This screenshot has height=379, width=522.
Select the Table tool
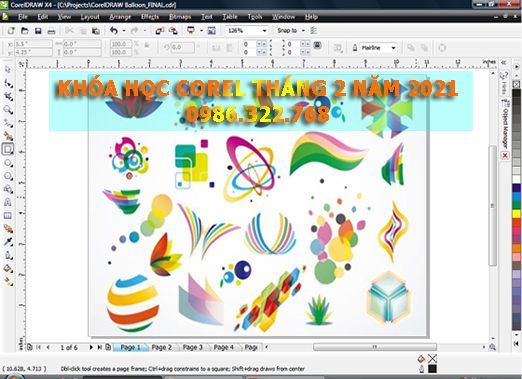tap(8, 216)
